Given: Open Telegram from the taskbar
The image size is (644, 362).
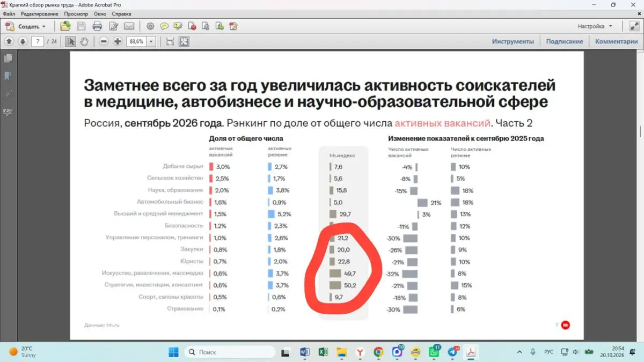Looking at the screenshot, I should 452,352.
